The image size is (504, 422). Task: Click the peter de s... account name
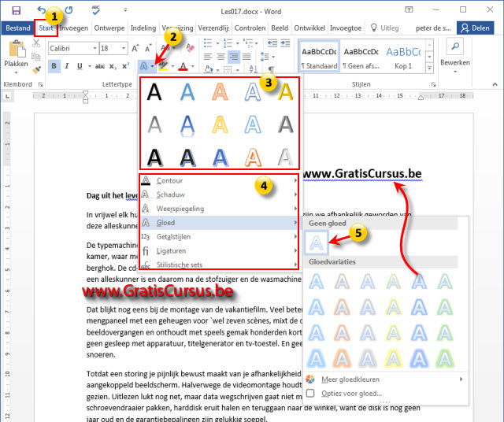(433, 28)
